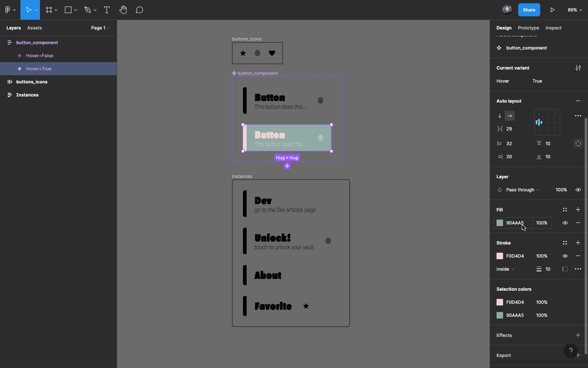The width and height of the screenshot is (588, 368).
Task: Remove the 90AAA5 fill
Action: [578, 223]
